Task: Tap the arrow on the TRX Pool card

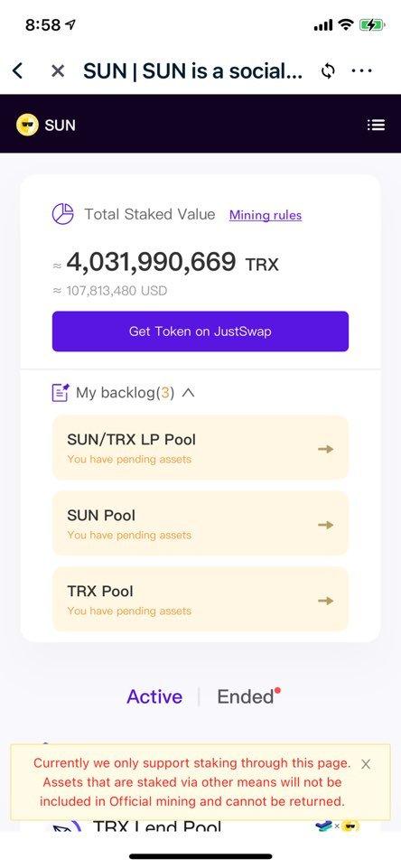Action: 326,601
